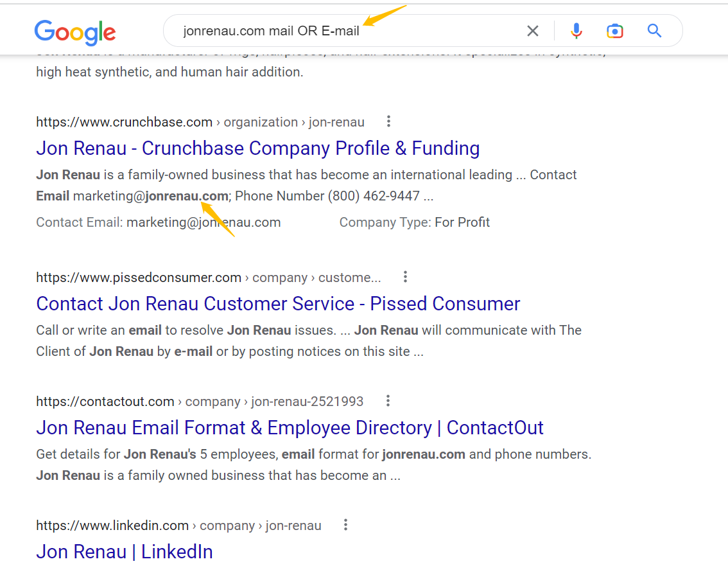Open search by image camera icon

click(615, 31)
